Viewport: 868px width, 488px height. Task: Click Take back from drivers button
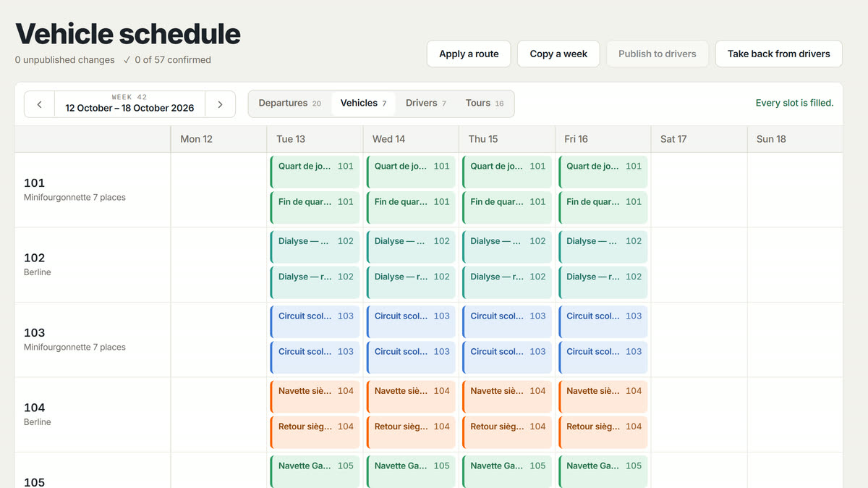point(779,54)
